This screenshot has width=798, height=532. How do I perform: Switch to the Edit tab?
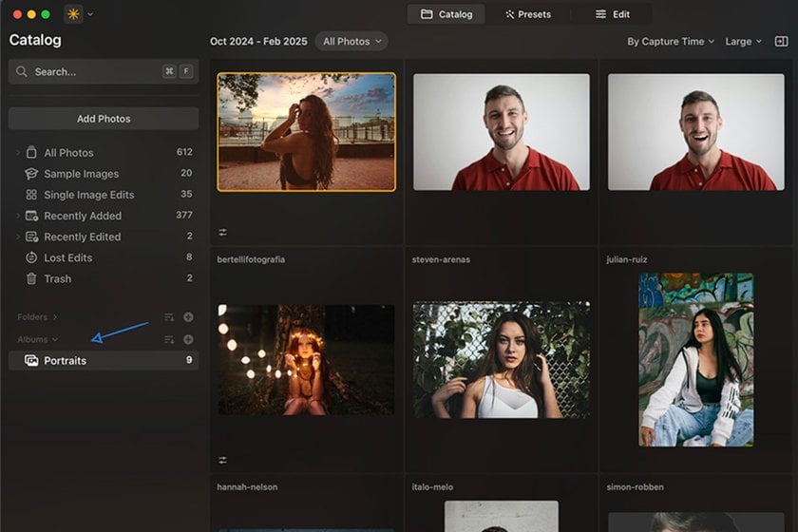pyautogui.click(x=612, y=14)
